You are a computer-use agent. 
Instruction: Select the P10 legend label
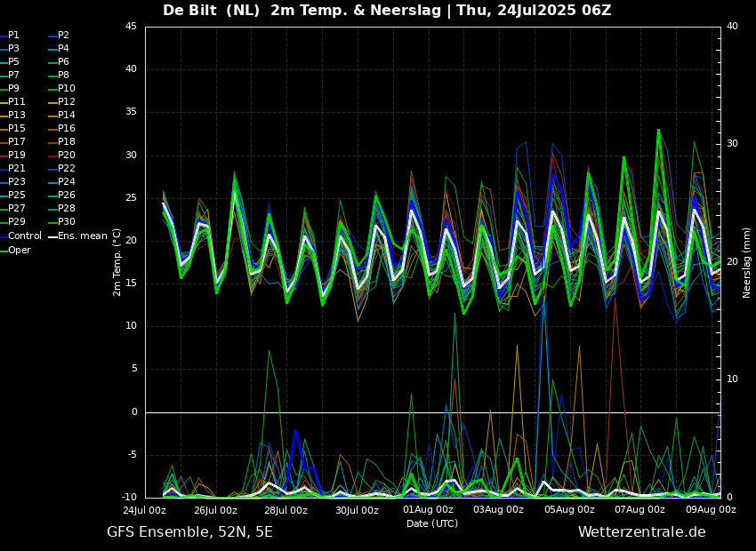67,89
